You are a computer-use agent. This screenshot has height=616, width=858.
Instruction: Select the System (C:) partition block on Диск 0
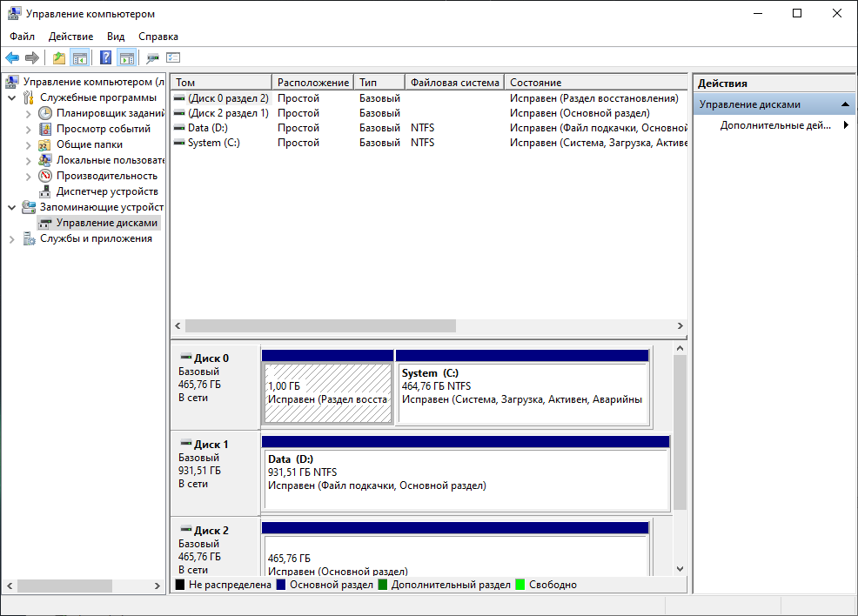coord(522,392)
